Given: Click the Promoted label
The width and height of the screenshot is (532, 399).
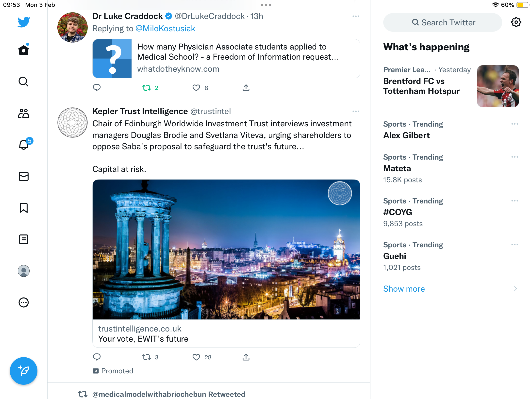Looking at the screenshot, I should point(113,371).
